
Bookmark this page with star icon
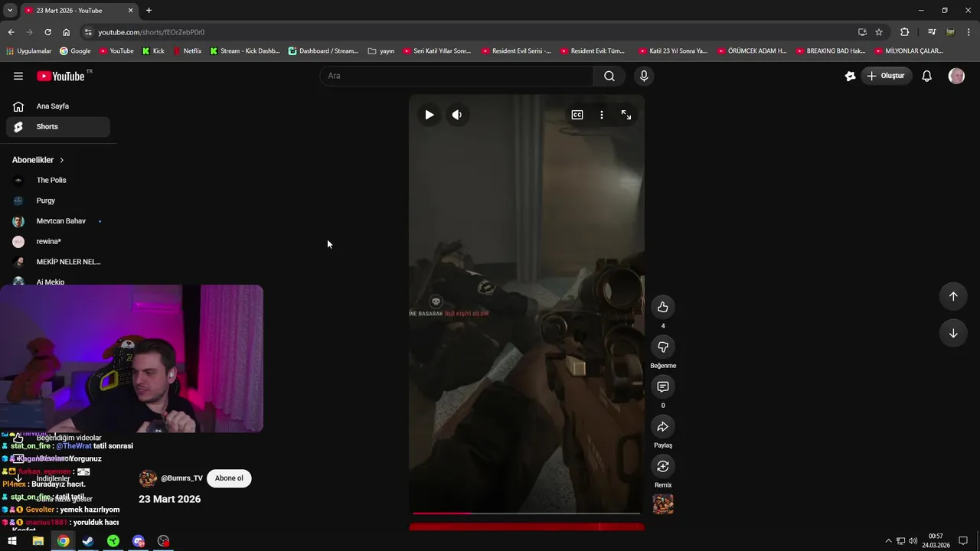(879, 32)
